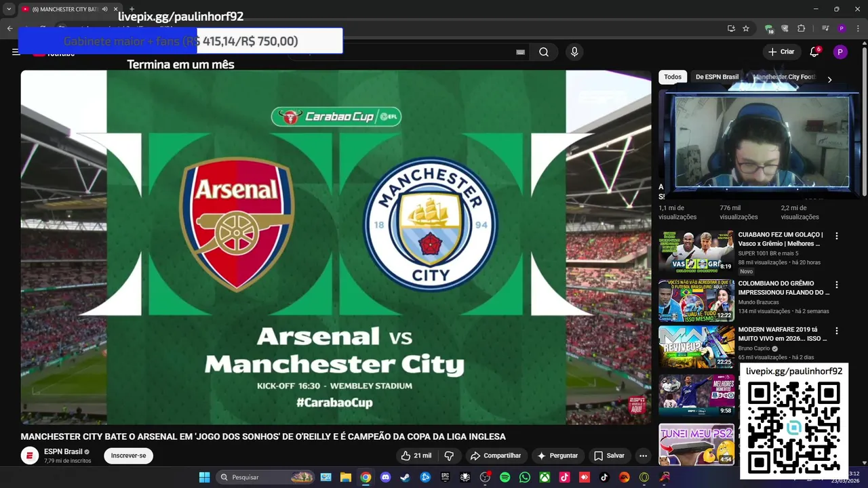
Task: Open more actions ellipsis below video
Action: tap(643, 455)
